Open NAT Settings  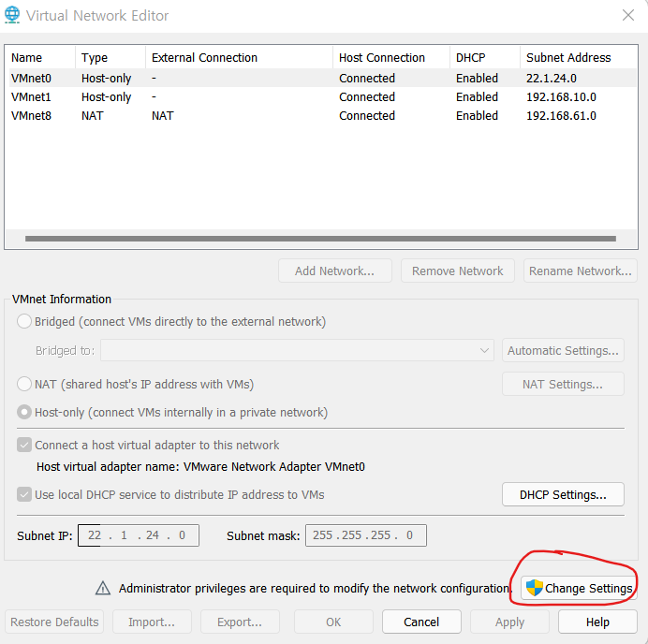pos(563,384)
